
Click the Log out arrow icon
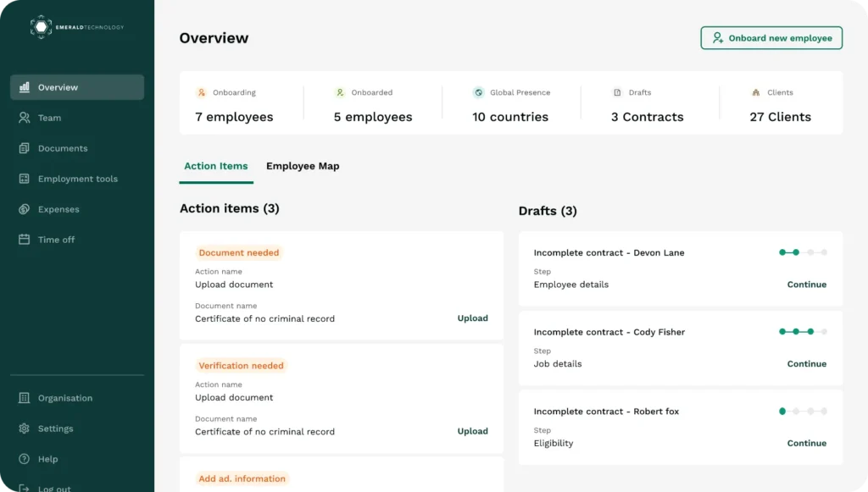point(25,488)
